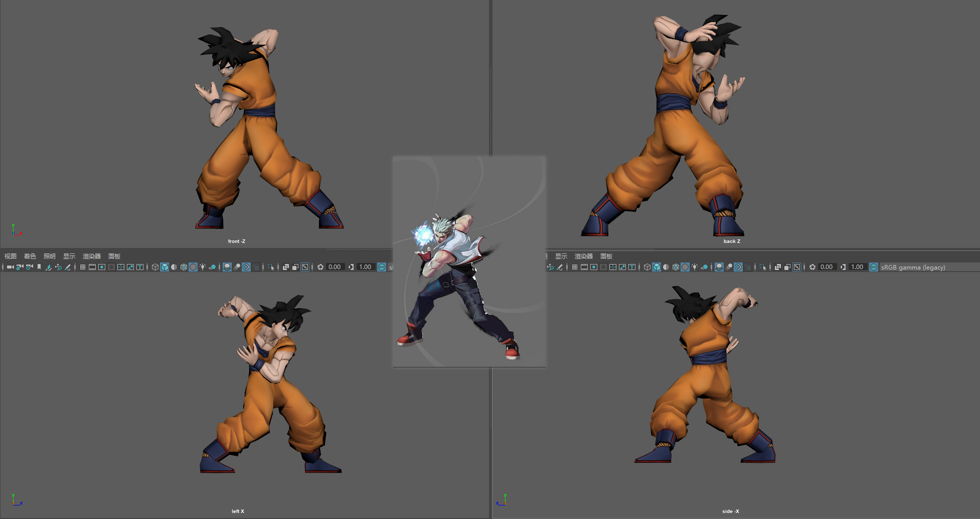Select the Grease Pencil tool in left X panel
The height and width of the screenshot is (519, 980).
[68, 267]
